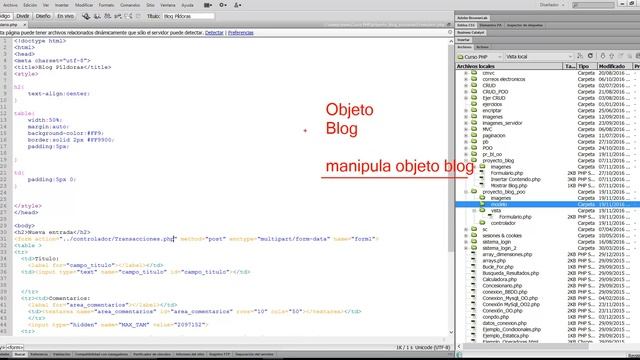Click the search field at top right
Screen dimensions: 640x360
(x=593, y=5)
